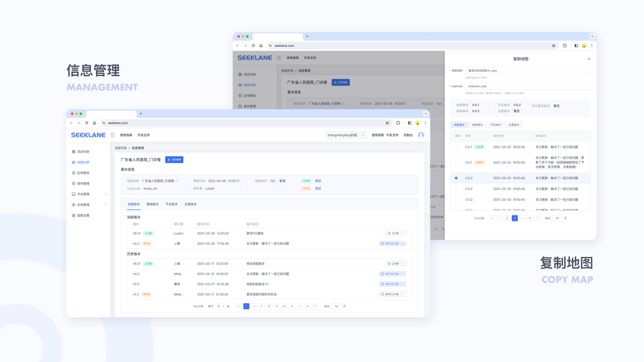This screenshot has height=362, width=644.
Task: Click SEEKLANE logo in front window
Action: (x=88, y=135)
